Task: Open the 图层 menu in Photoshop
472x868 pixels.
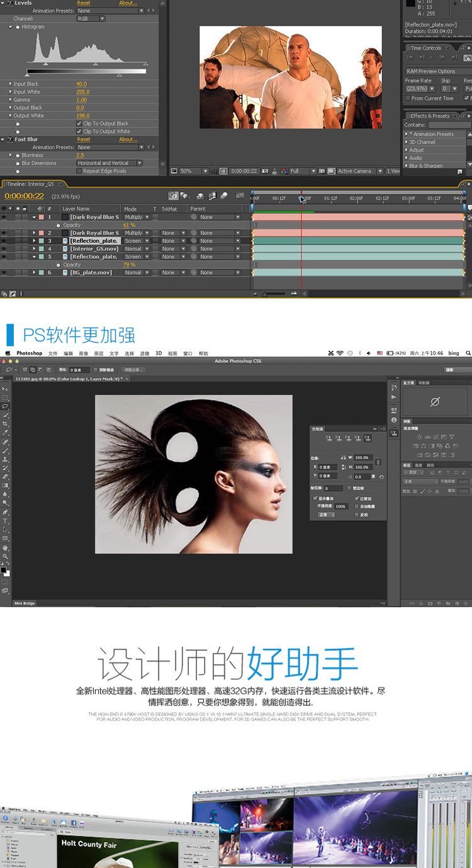Action: click(98, 353)
